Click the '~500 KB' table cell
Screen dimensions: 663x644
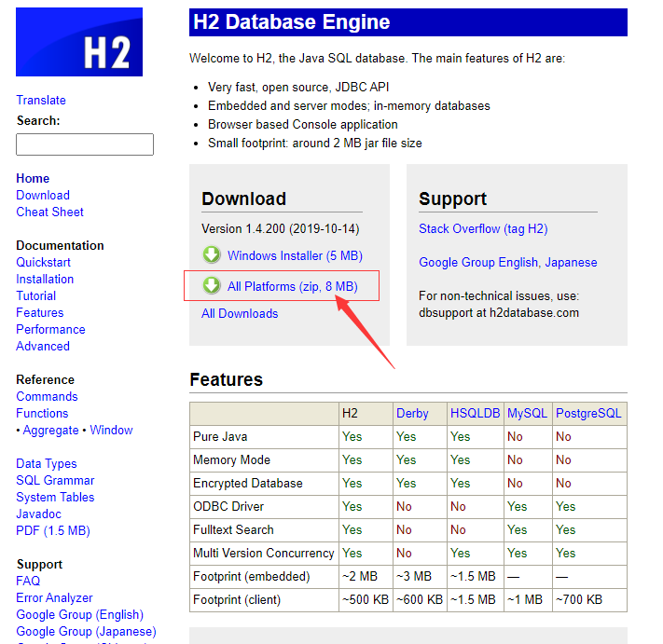(366, 599)
